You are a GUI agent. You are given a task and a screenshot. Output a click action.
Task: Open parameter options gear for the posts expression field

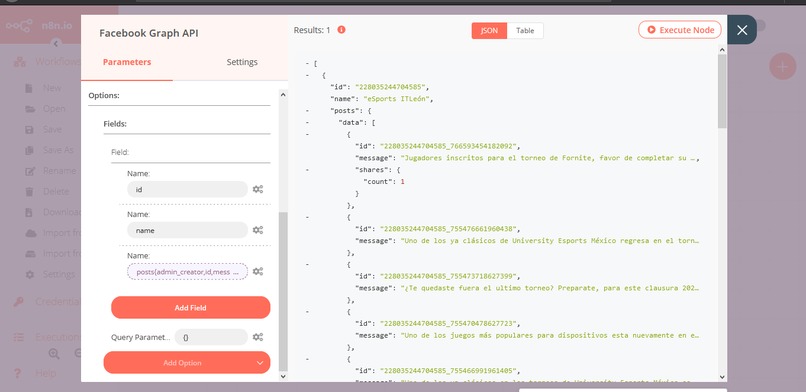[x=258, y=271]
